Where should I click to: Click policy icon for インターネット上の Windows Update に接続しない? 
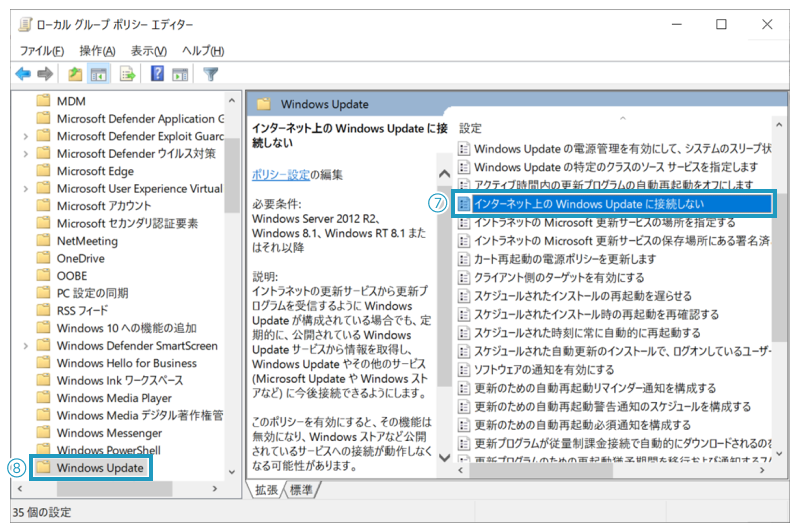pos(464,204)
